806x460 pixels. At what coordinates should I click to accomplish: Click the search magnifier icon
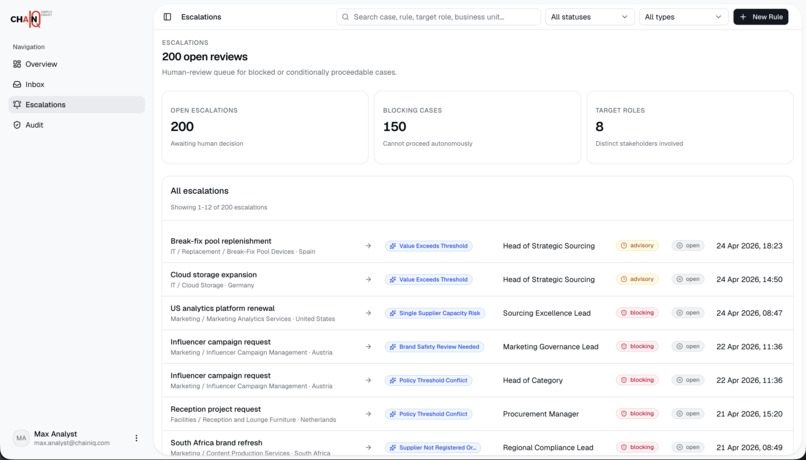pyautogui.click(x=345, y=17)
